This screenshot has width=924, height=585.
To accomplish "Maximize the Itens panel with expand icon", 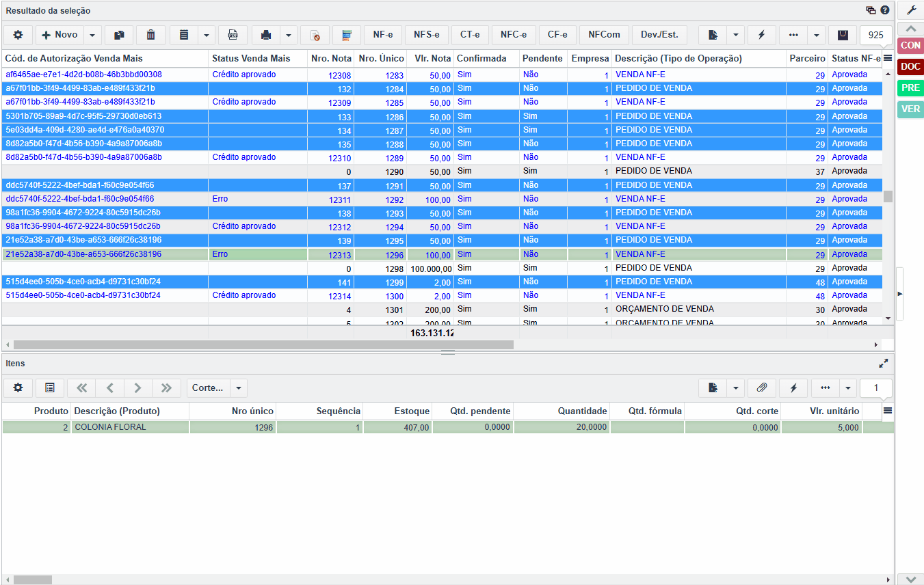I will 884,364.
